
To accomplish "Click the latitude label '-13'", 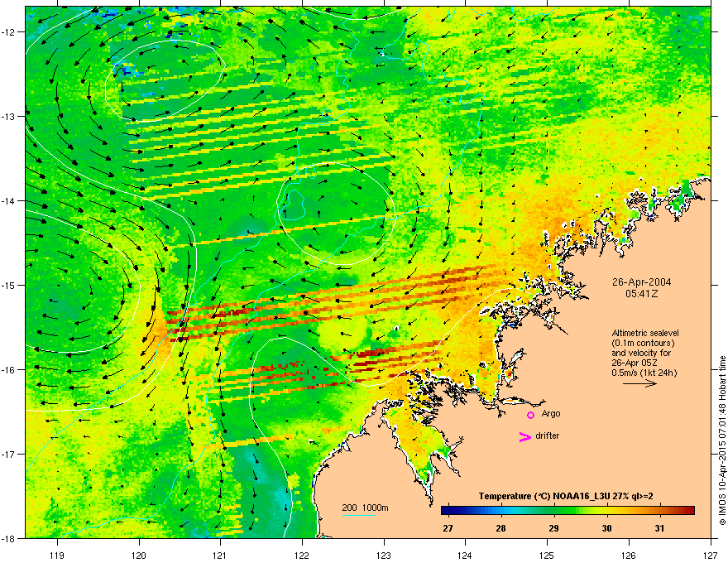I will click(8, 116).
